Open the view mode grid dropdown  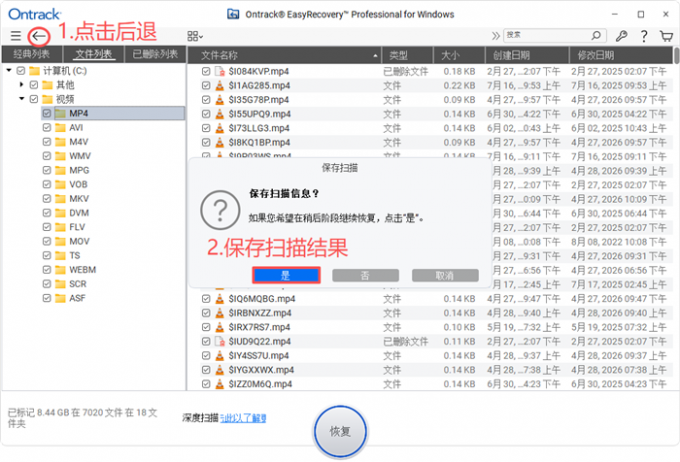(x=195, y=36)
